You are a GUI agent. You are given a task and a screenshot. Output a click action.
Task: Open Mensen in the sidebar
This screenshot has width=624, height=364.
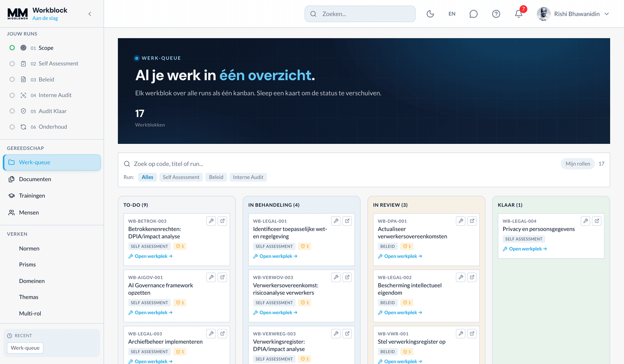point(52,212)
